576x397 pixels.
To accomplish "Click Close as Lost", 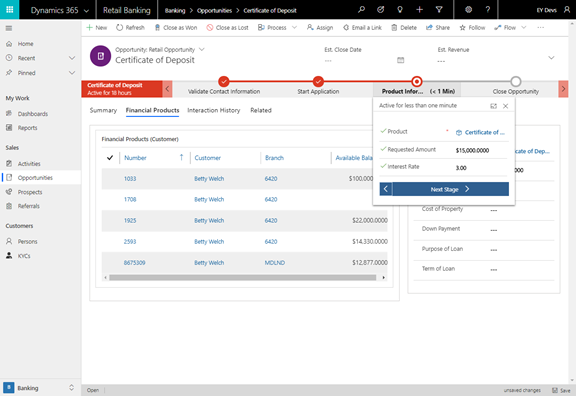I will 227,28.
